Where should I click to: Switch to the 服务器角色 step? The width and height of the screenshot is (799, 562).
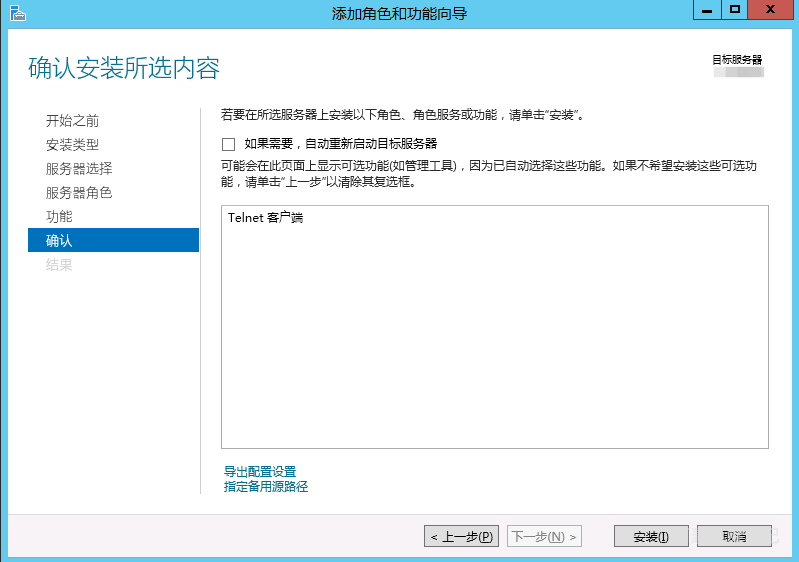coord(79,193)
